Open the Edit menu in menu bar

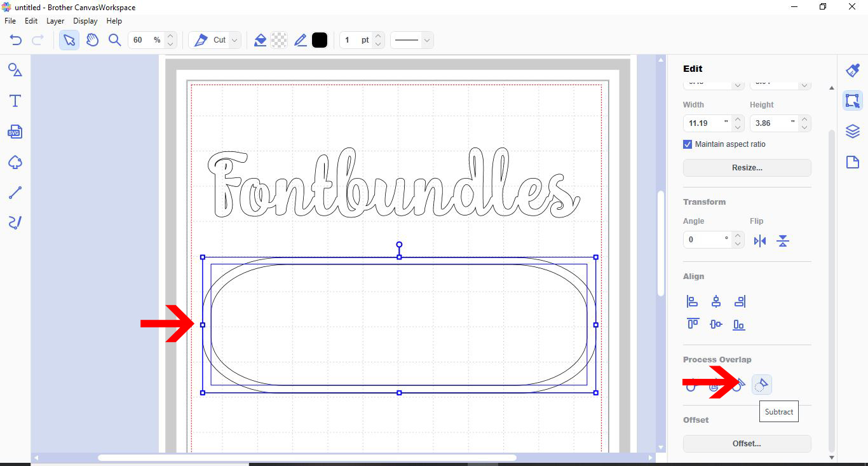pos(31,21)
